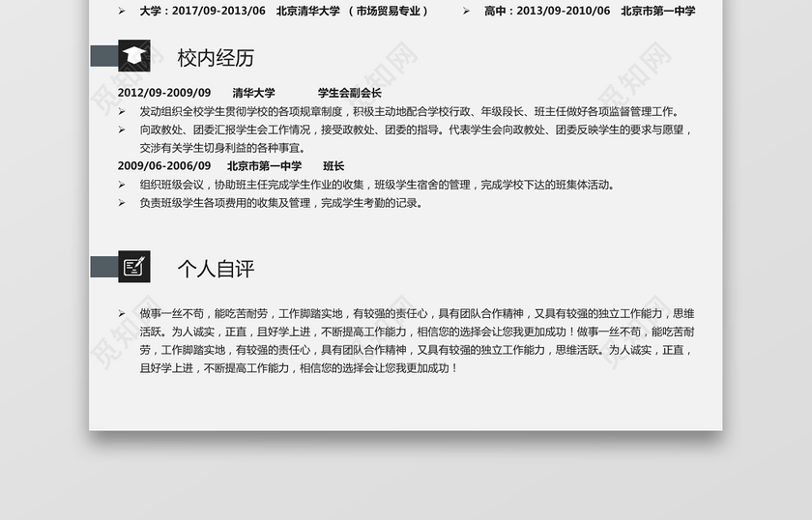Screen dimensions: 812x520
Task: Click the notepad pencil icon beside 个人自评
Action: pyautogui.click(x=134, y=267)
